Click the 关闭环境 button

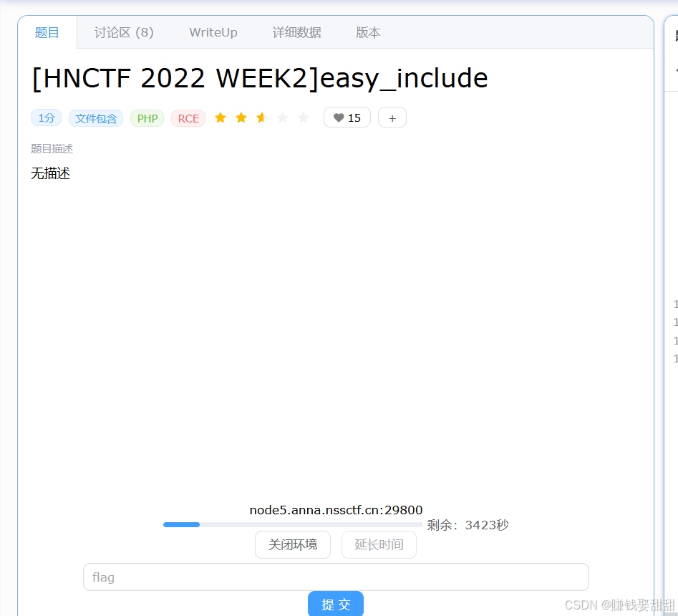(x=293, y=544)
